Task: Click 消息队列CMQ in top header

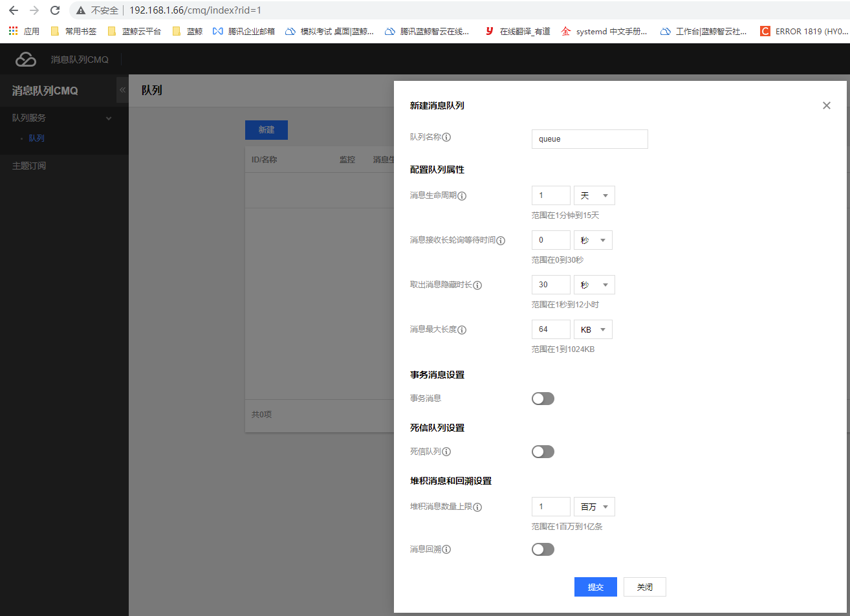Action: tap(80, 60)
